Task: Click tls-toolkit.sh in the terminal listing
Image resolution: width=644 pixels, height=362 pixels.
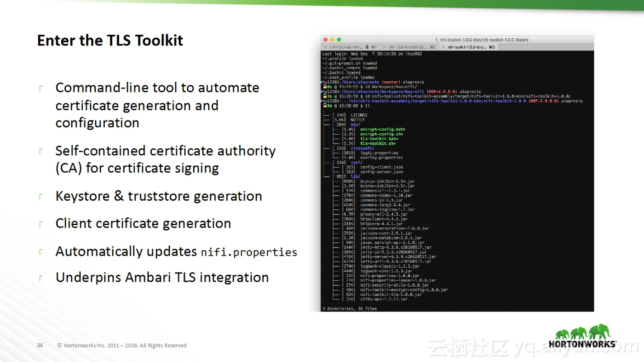Action: coord(378,143)
